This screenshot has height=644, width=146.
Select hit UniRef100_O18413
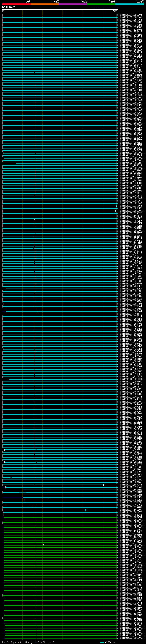coord(131,193)
